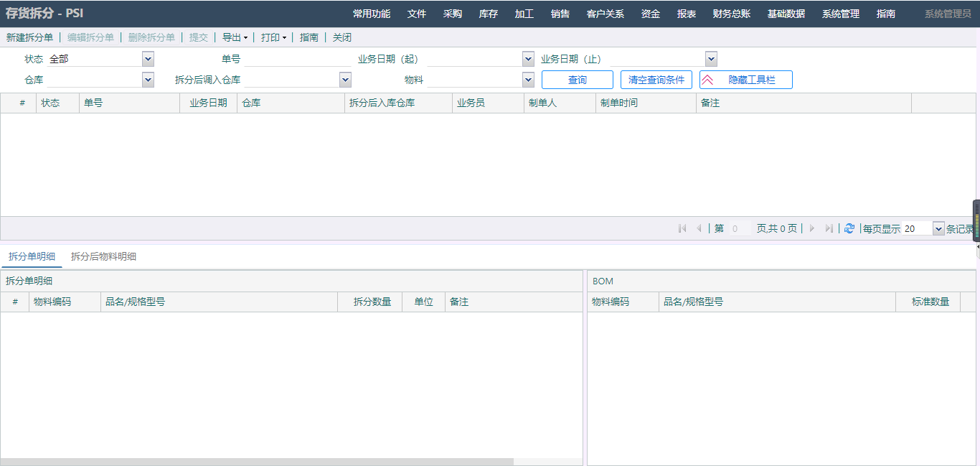Click the side panel collapse handle at right edge
Viewport: 980px width, 466px height.
pyautogui.click(x=976, y=220)
